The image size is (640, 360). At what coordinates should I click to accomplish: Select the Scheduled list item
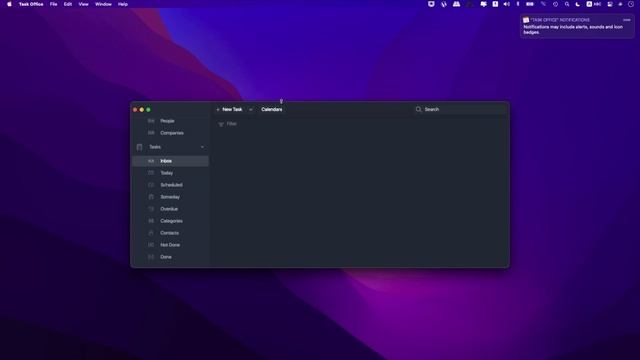tap(171, 185)
